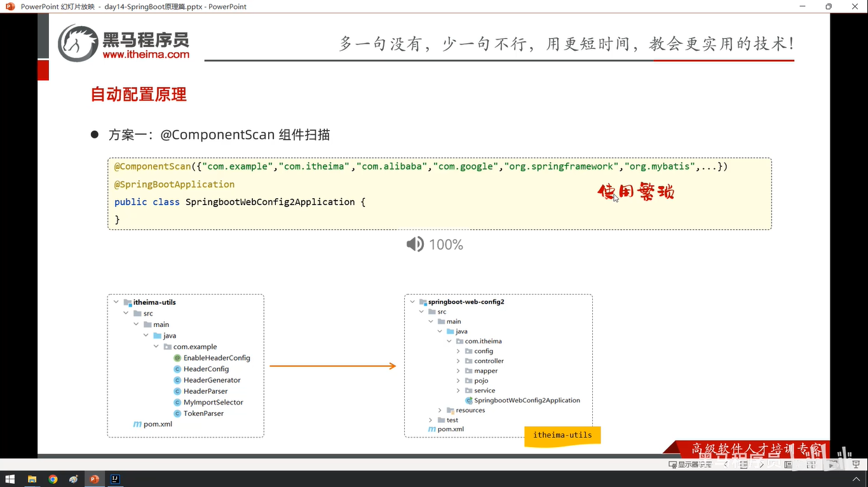Screen dimensions: 868x487
Task: Collapse the com.example package node
Action: click(x=156, y=347)
